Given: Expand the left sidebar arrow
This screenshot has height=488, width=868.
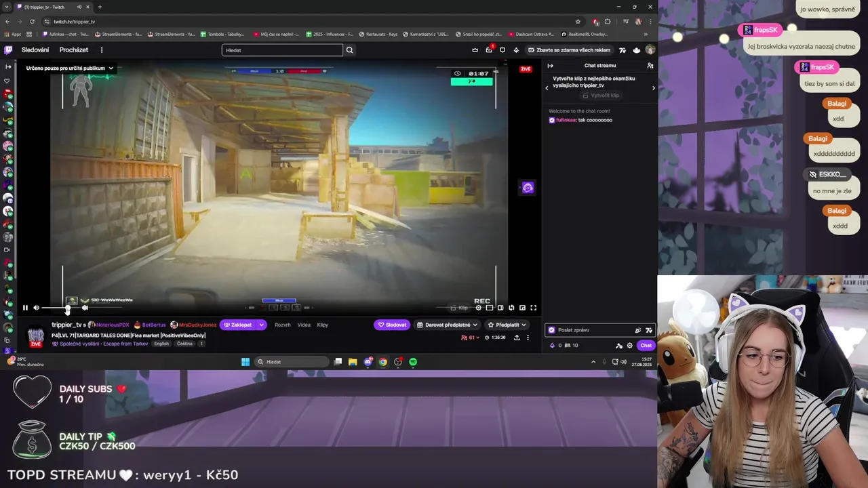Looking at the screenshot, I should click(8, 66).
